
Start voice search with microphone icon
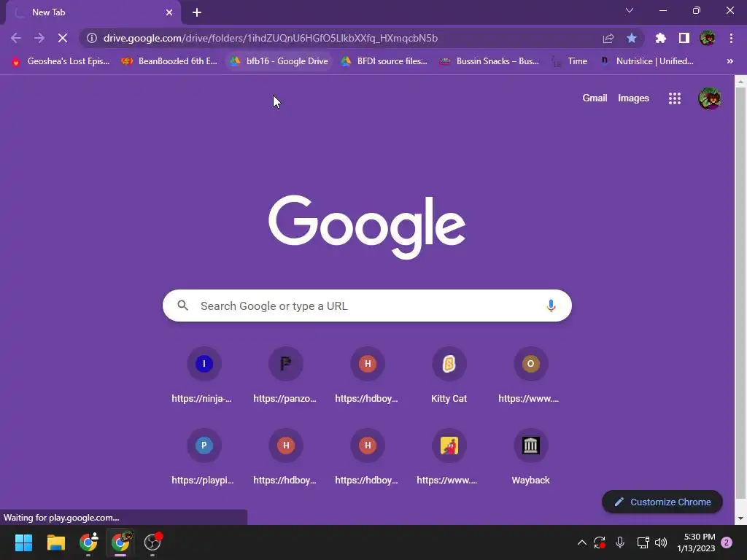point(551,306)
